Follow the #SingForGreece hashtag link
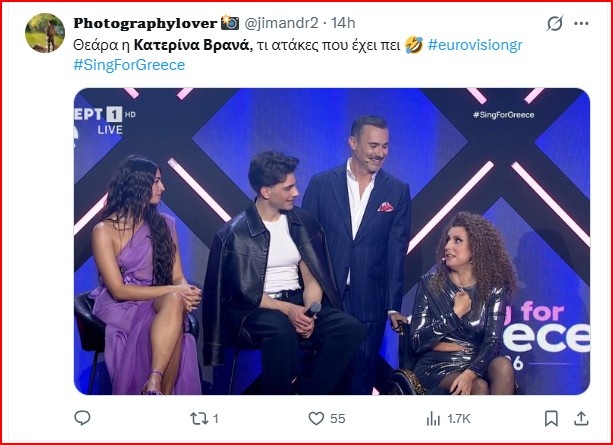 [129, 65]
